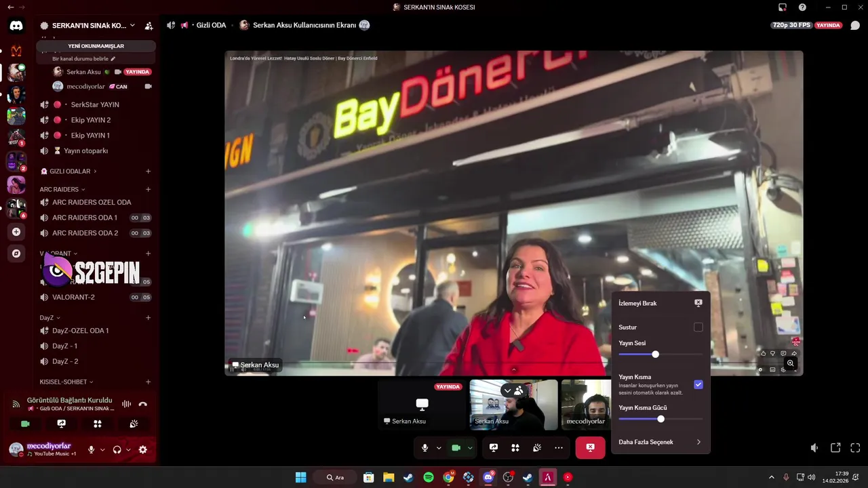Click the connection signal icon in voice panel
The height and width of the screenshot is (488, 868).
pos(16,404)
